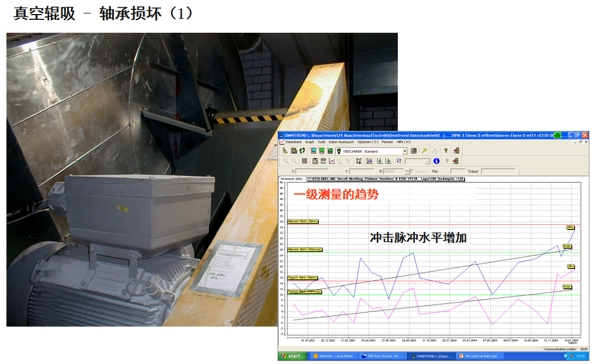593x364 pixels.
Task: Click the Windows start button
Action: pyautogui.click(x=292, y=356)
